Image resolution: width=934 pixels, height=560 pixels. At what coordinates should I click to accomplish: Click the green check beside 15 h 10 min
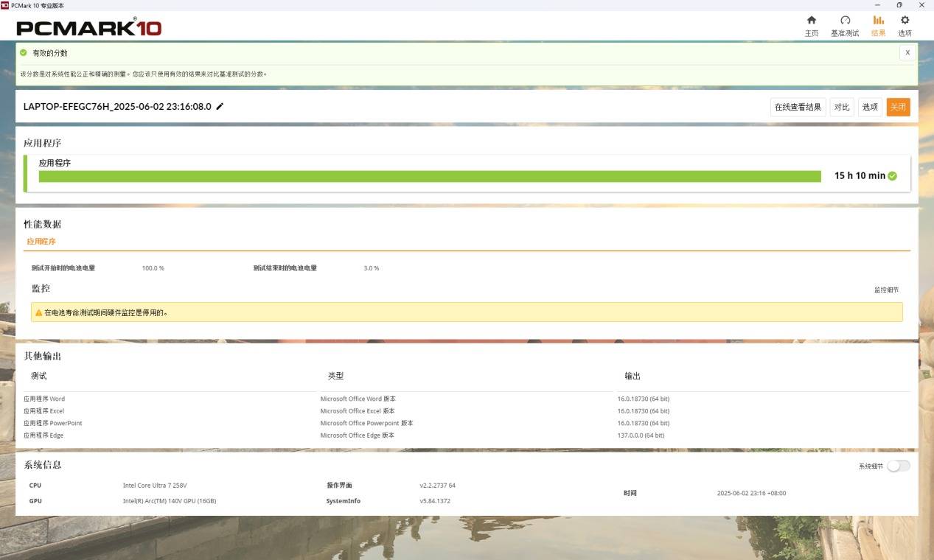pyautogui.click(x=893, y=176)
